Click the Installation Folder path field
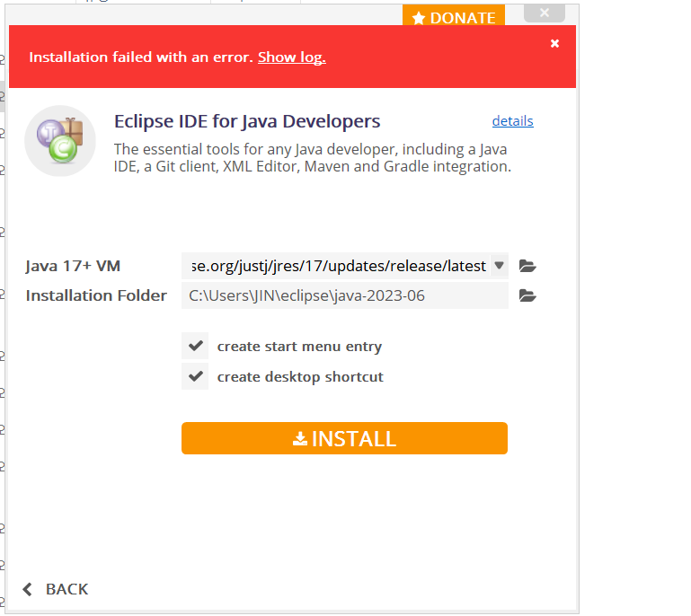The width and height of the screenshot is (691, 616). click(345, 295)
